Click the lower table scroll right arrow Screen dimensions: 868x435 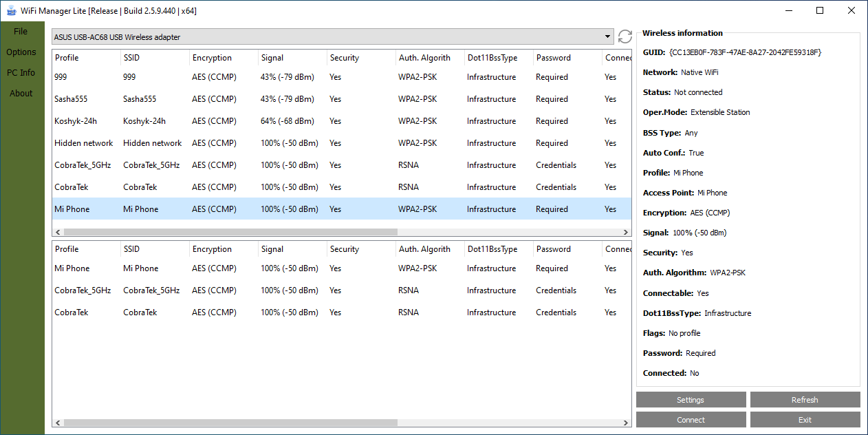click(x=626, y=423)
